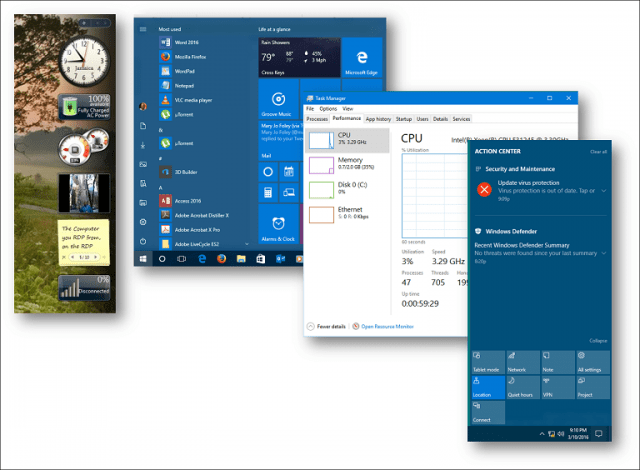Image resolution: width=640 pixels, height=470 pixels.
Task: Switch to the Services tab
Action: [x=461, y=119]
